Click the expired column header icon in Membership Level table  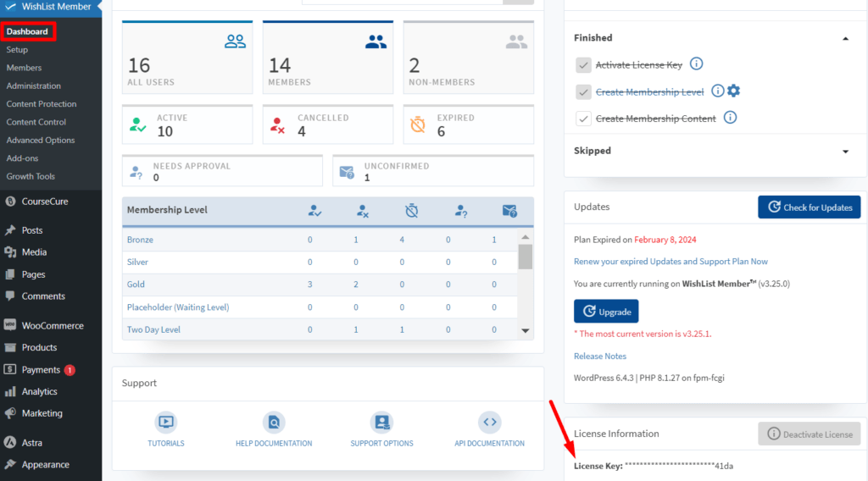point(411,211)
